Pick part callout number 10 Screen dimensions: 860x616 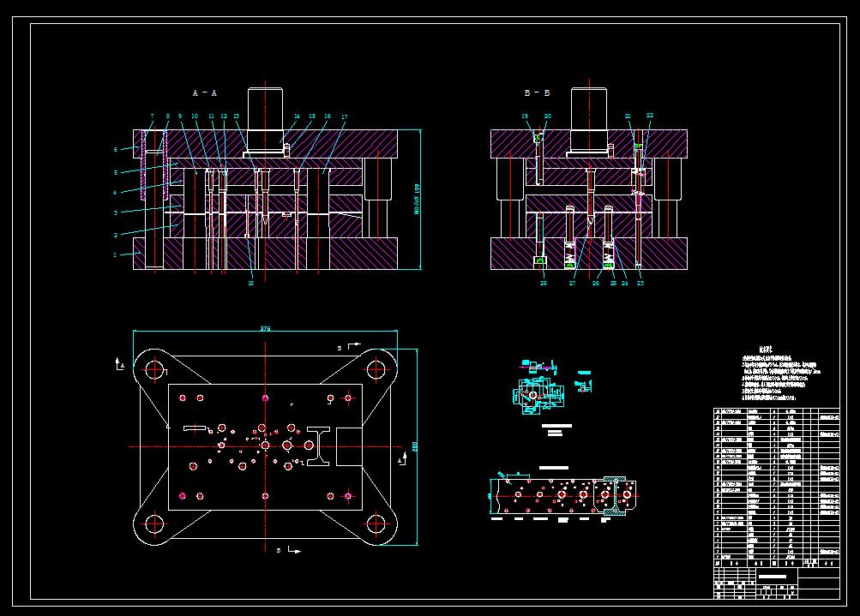tap(195, 117)
